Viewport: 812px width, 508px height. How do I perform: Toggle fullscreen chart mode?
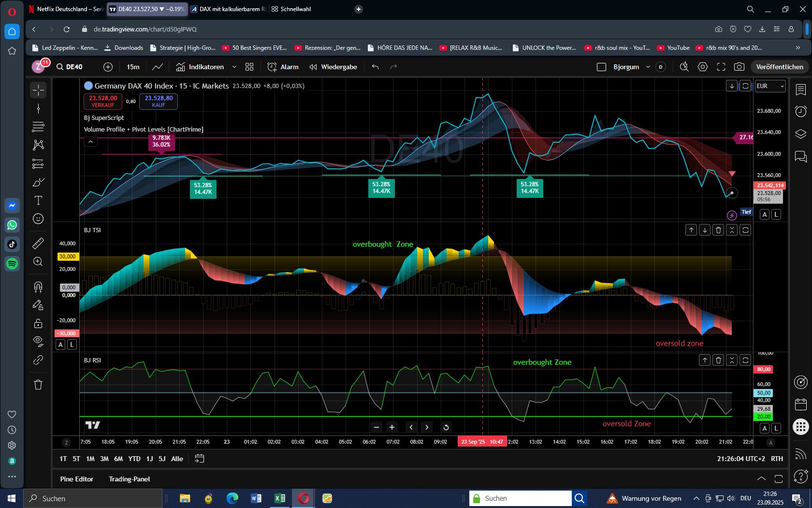click(721, 67)
